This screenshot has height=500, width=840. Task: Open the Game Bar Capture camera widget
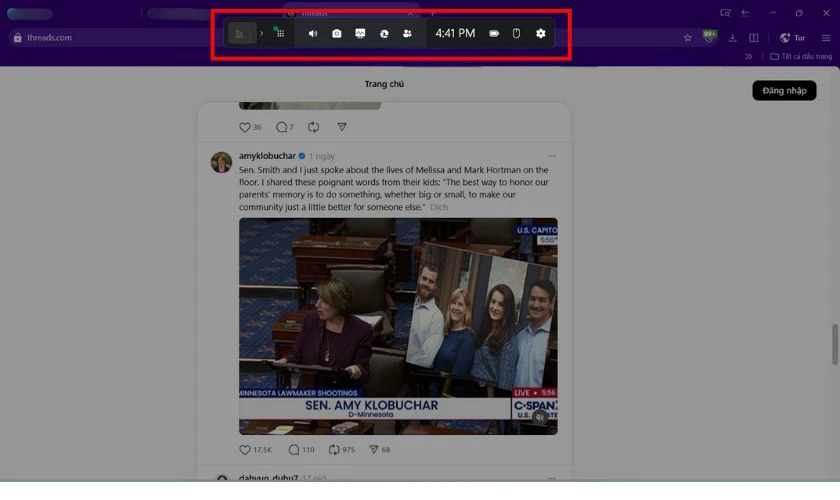(336, 33)
